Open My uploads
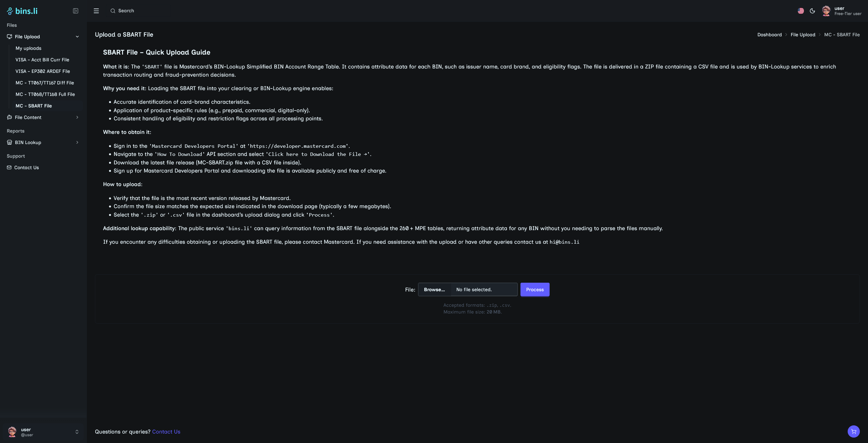 pyautogui.click(x=28, y=48)
